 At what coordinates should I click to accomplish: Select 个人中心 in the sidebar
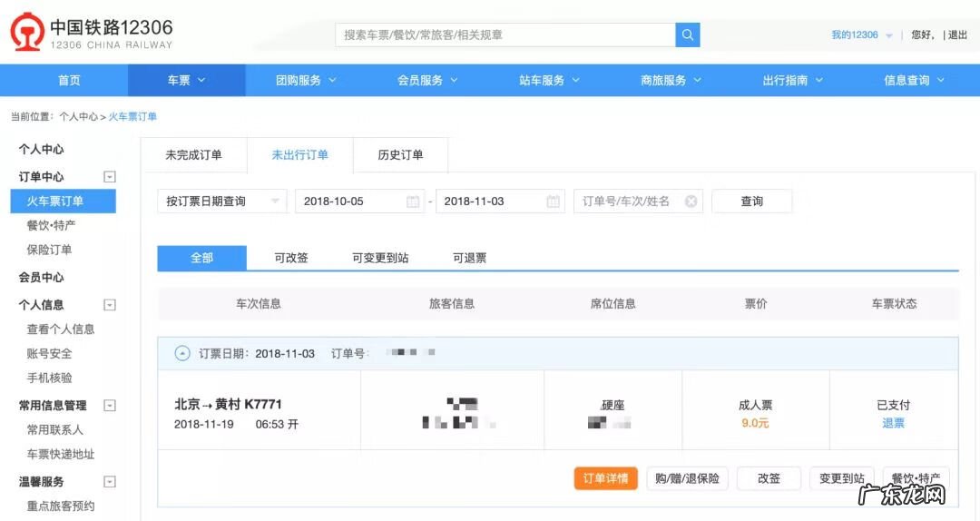coord(41,149)
